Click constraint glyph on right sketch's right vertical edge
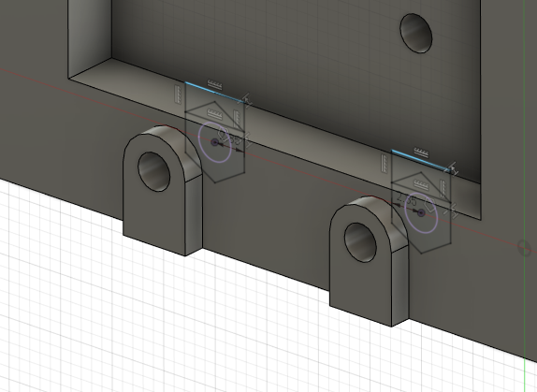 443,189
